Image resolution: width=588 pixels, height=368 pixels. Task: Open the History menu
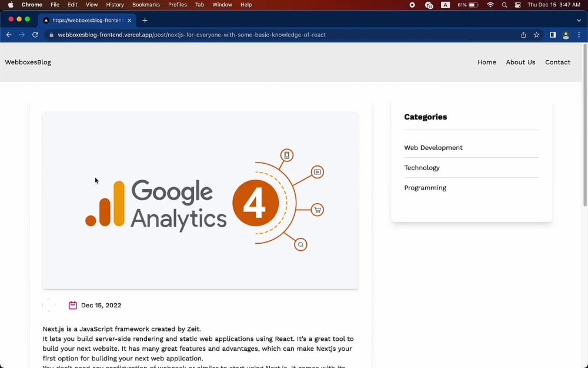pyautogui.click(x=115, y=5)
